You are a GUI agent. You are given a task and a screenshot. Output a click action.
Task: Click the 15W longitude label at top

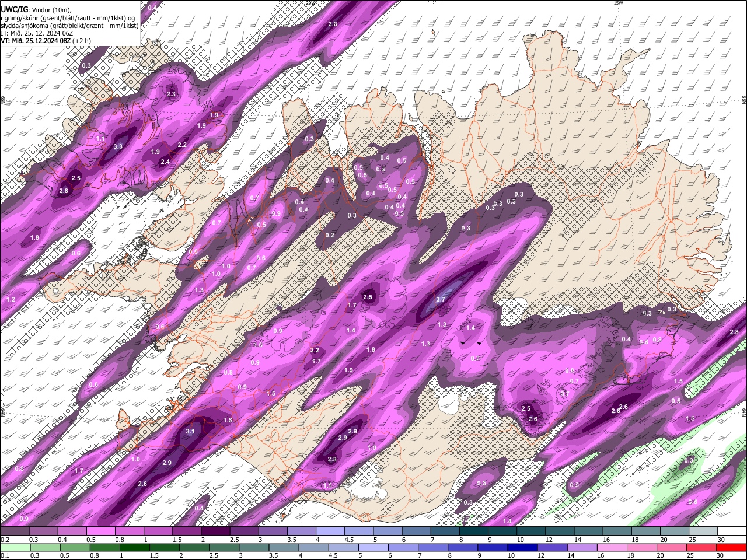click(618, 3)
